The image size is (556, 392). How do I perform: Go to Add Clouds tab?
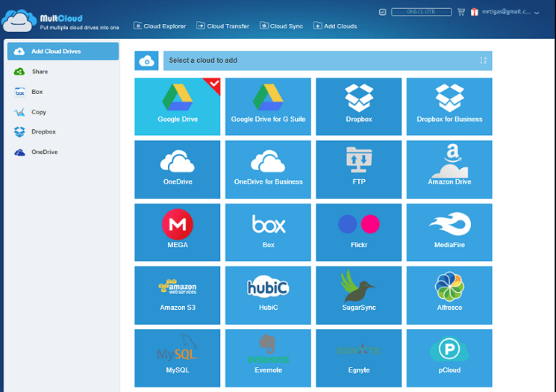pos(335,26)
